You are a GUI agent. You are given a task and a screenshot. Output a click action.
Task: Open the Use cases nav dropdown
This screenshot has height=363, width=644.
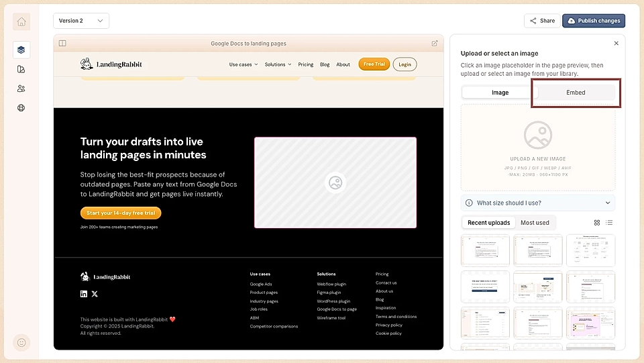coord(244,64)
